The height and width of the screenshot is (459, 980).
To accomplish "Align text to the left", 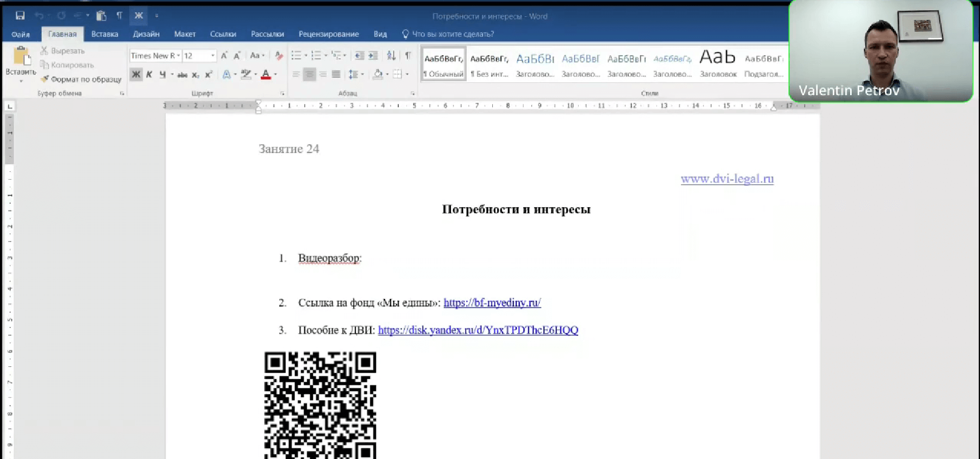I will point(296,75).
